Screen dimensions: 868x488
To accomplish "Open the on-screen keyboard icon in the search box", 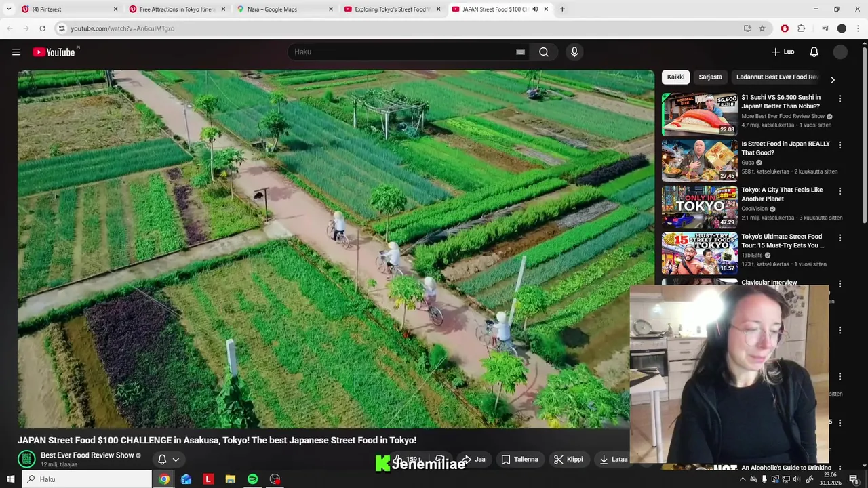I will [520, 52].
